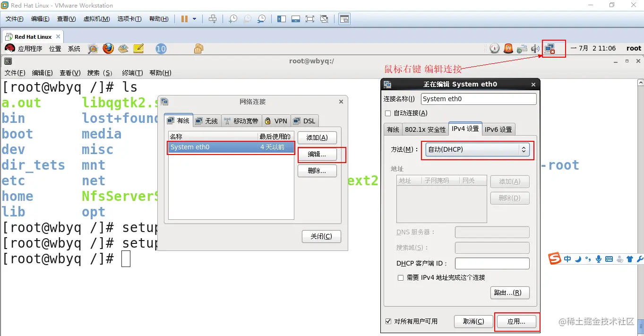
Task: Open the GNOME Applications menu icon
Action: click(10, 48)
